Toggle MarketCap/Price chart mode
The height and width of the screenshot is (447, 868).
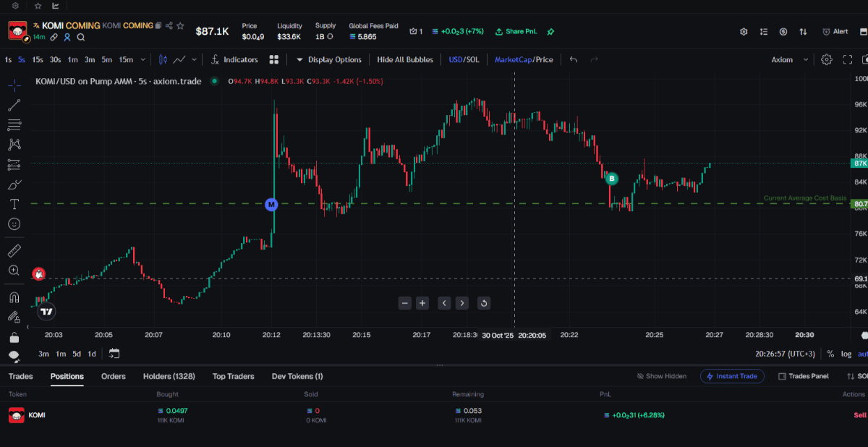[523, 59]
